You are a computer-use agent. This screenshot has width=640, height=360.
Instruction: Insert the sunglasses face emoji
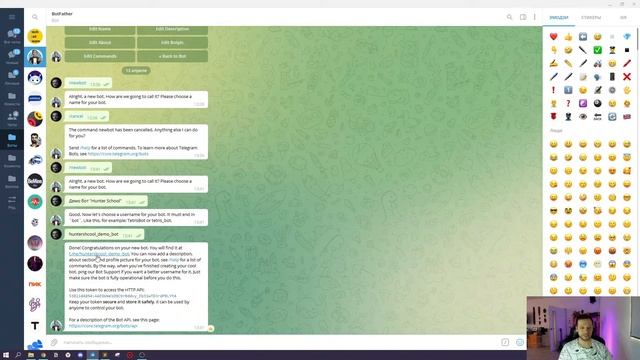click(x=553, y=211)
